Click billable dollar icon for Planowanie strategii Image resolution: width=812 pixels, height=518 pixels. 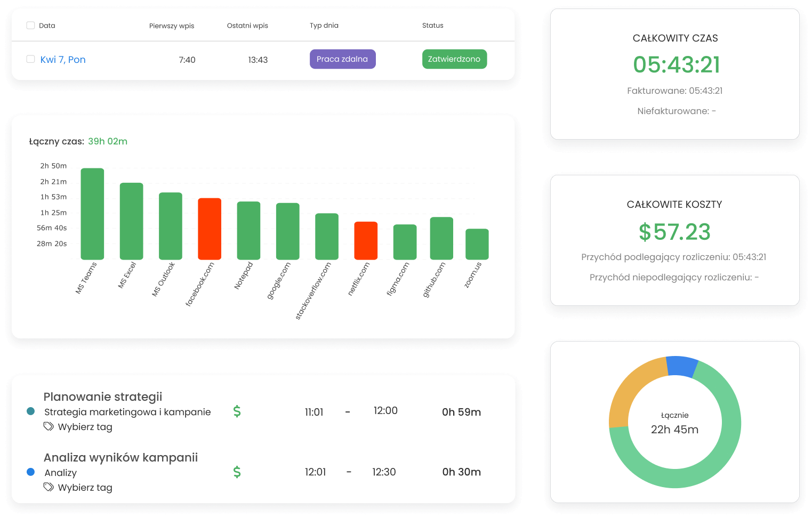tap(237, 411)
